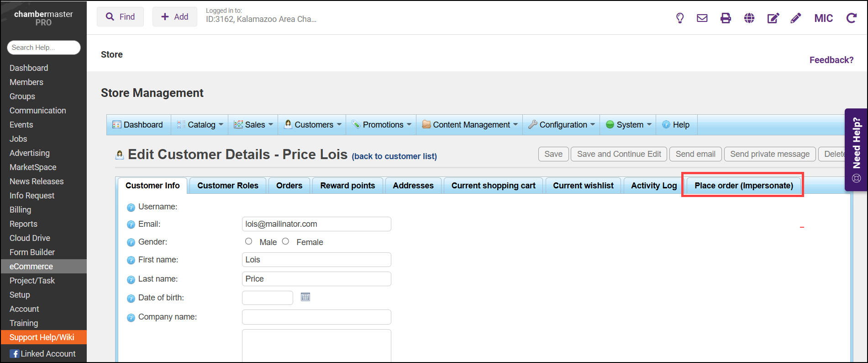
Task: Click the printer icon
Action: [726, 18]
